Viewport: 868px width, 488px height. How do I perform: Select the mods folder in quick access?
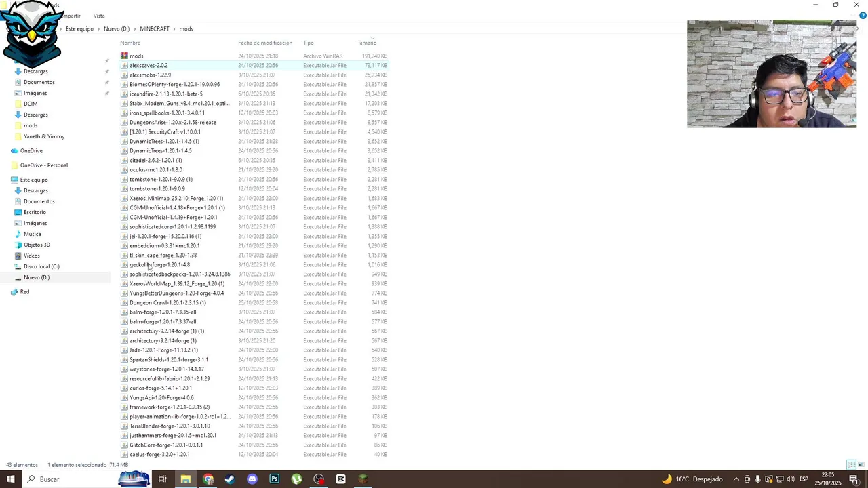[31, 125]
